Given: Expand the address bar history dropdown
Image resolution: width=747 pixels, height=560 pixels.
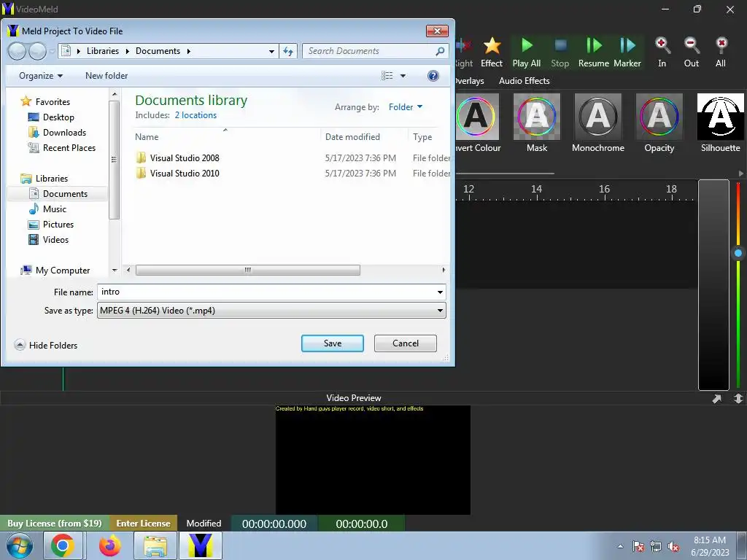Looking at the screenshot, I should pos(271,51).
